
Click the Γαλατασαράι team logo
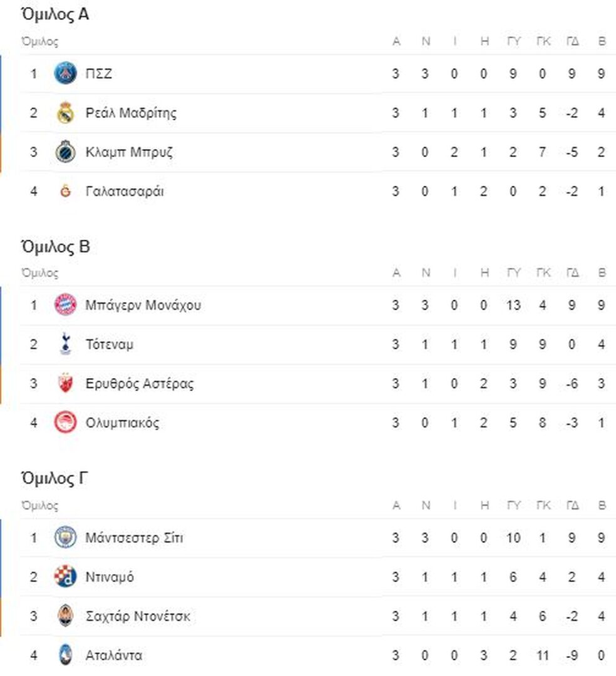[x=66, y=191]
